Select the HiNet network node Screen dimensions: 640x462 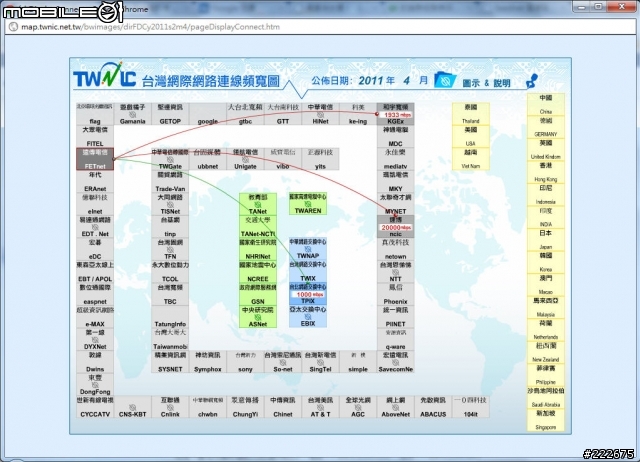tap(320, 114)
